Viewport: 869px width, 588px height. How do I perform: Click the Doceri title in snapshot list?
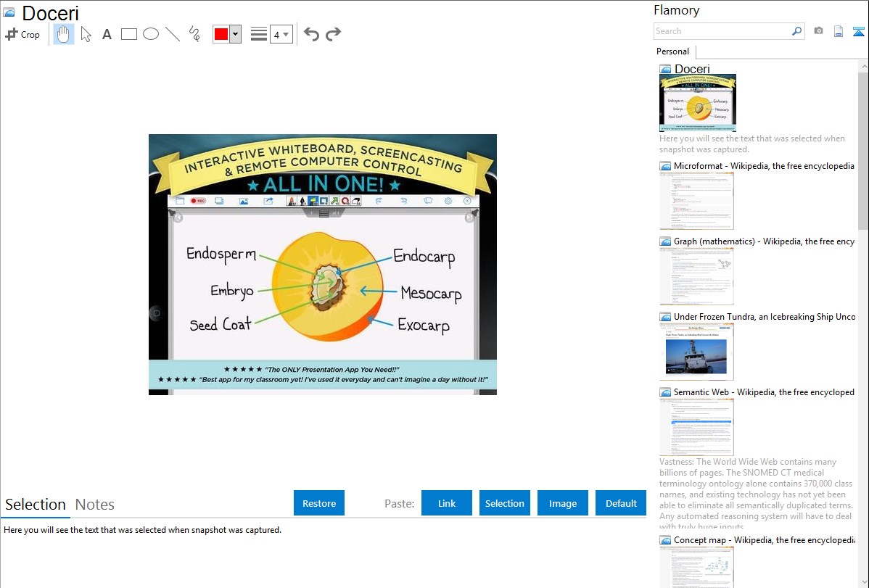coord(692,69)
